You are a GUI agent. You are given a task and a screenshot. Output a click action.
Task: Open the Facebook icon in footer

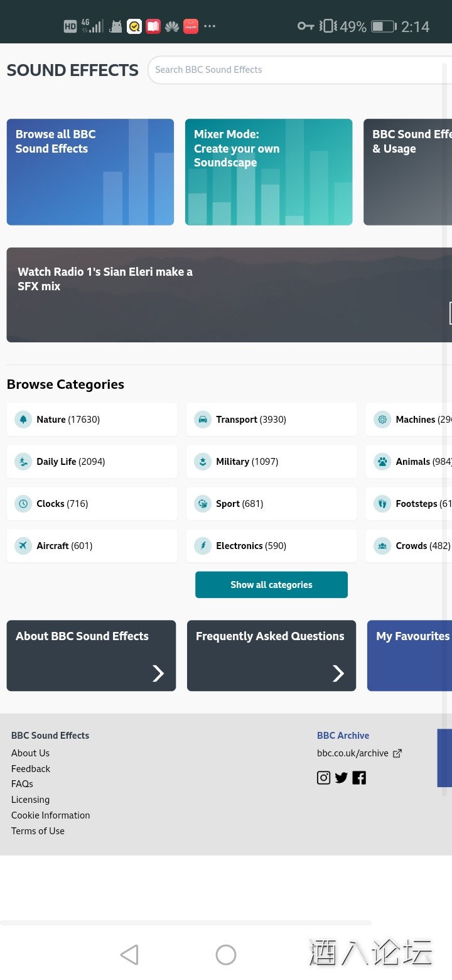359,778
